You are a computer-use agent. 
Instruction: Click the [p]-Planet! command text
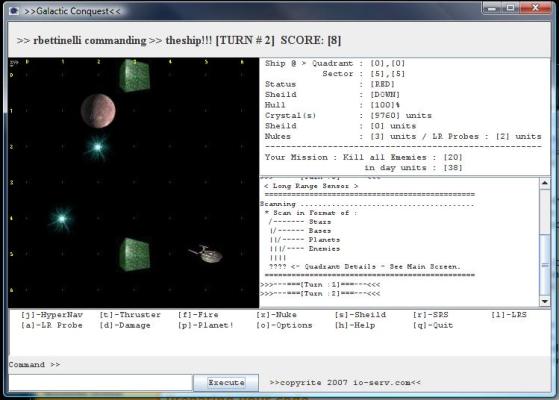point(206,325)
